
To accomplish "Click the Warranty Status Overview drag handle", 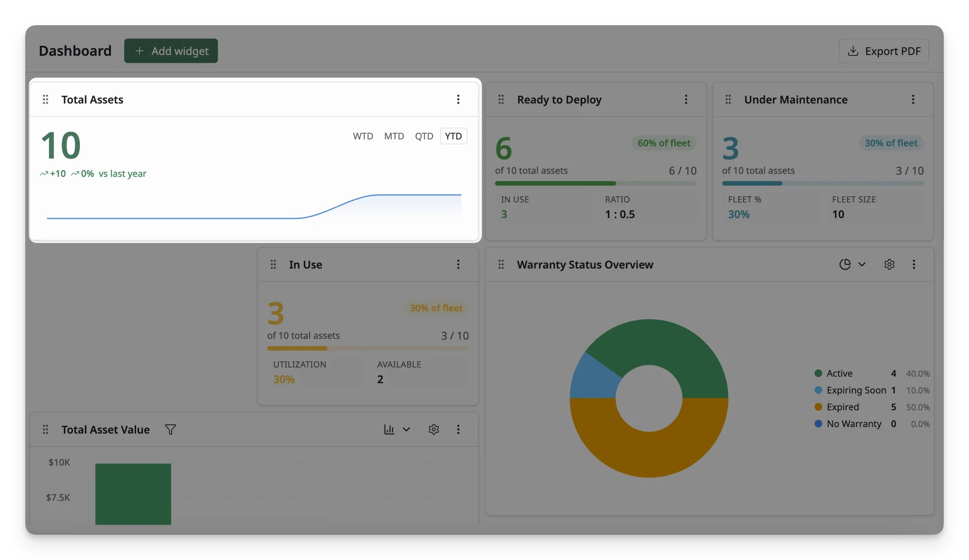I will (x=501, y=264).
